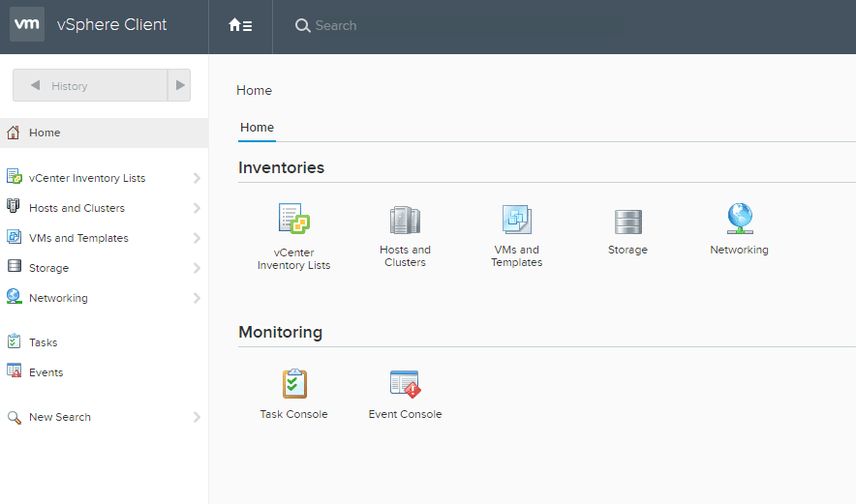Viewport: 856px width, 504px height.
Task: Open the Event Console icon
Action: 405,384
